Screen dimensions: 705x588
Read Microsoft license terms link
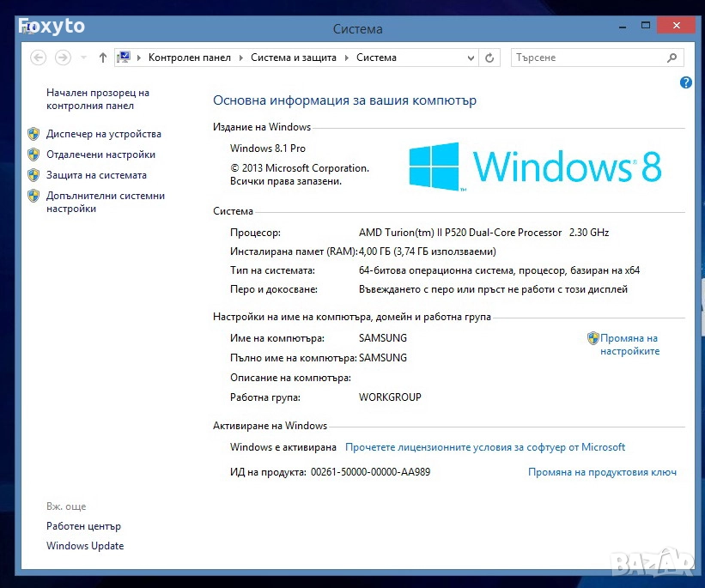click(x=484, y=447)
